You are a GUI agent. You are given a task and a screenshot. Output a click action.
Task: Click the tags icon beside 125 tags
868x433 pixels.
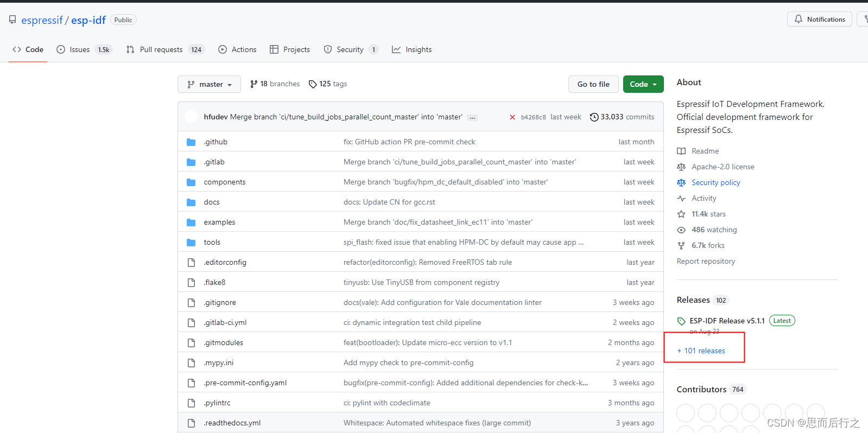(313, 84)
